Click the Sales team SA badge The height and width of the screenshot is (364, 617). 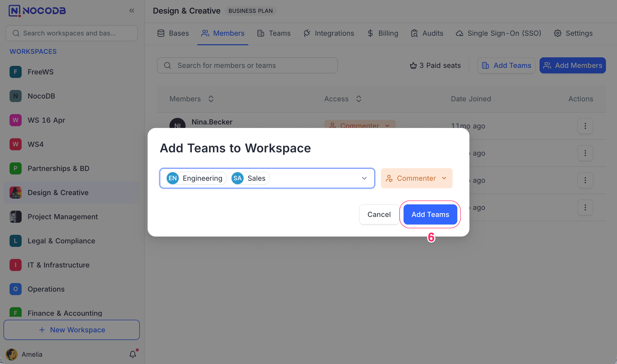pyautogui.click(x=237, y=178)
